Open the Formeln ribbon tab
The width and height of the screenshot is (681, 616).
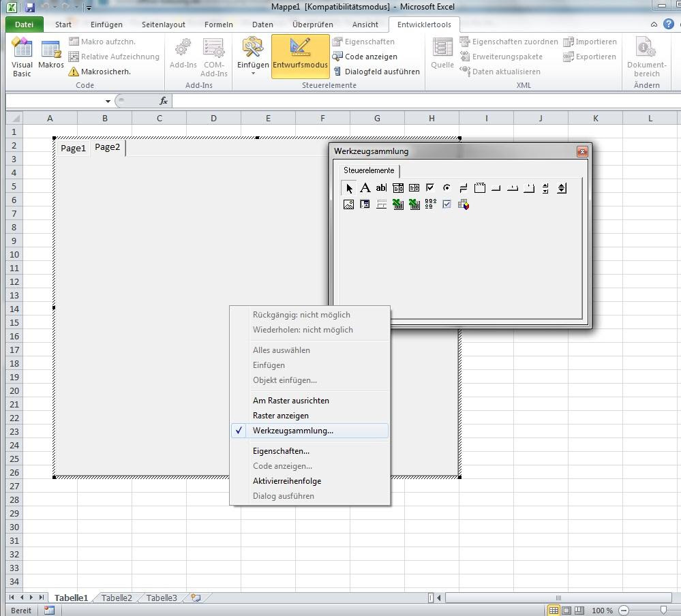pos(218,25)
